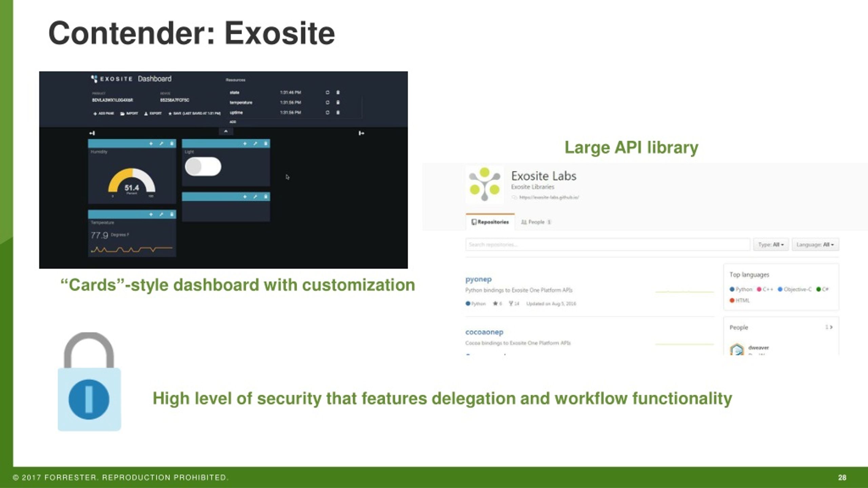This screenshot has height=488, width=868.
Task: Filter by Python in Top languages
Action: point(741,289)
